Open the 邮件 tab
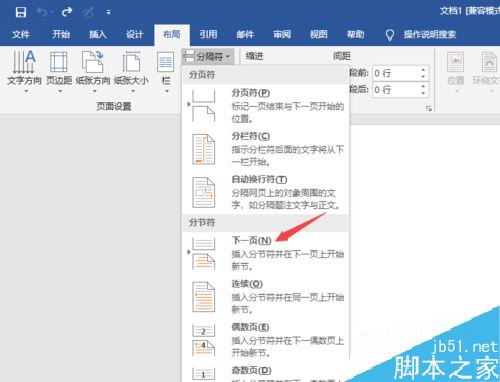 coord(245,34)
